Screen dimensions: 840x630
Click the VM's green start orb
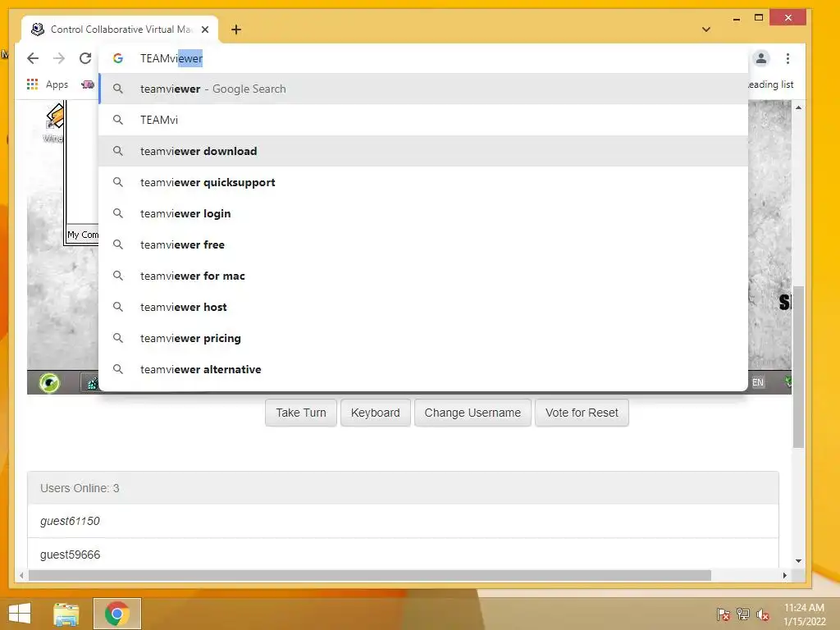50,382
